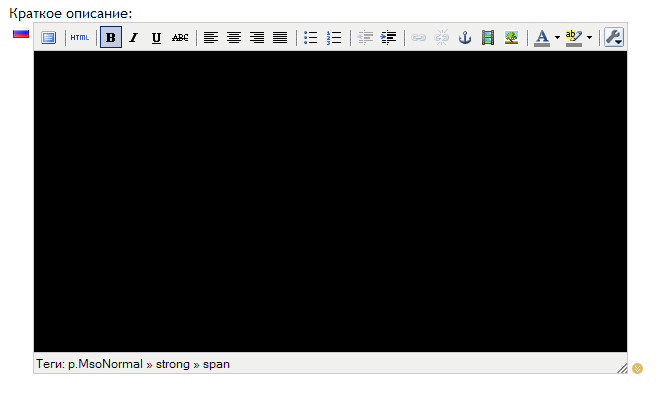Select strong in tag path
The image size is (656, 393).
point(173,364)
